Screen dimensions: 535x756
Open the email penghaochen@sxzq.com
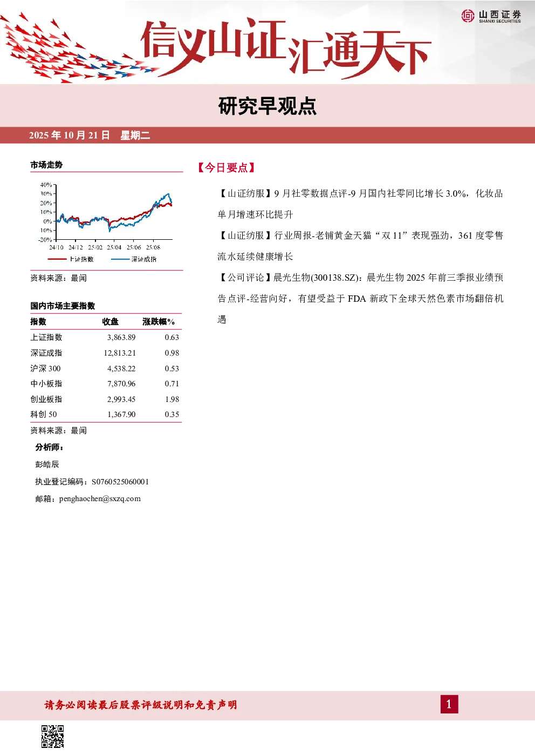(x=100, y=499)
